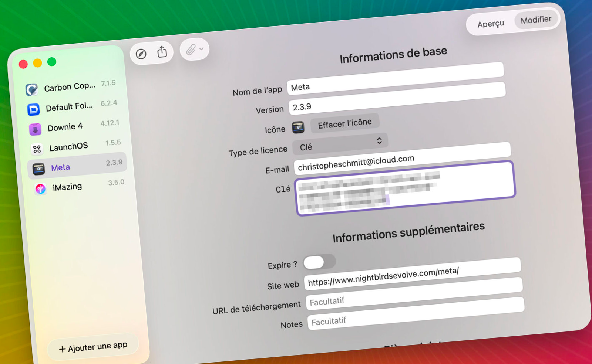Click the iMazing app icon
Image resolution: width=592 pixels, height=364 pixels.
(40, 189)
